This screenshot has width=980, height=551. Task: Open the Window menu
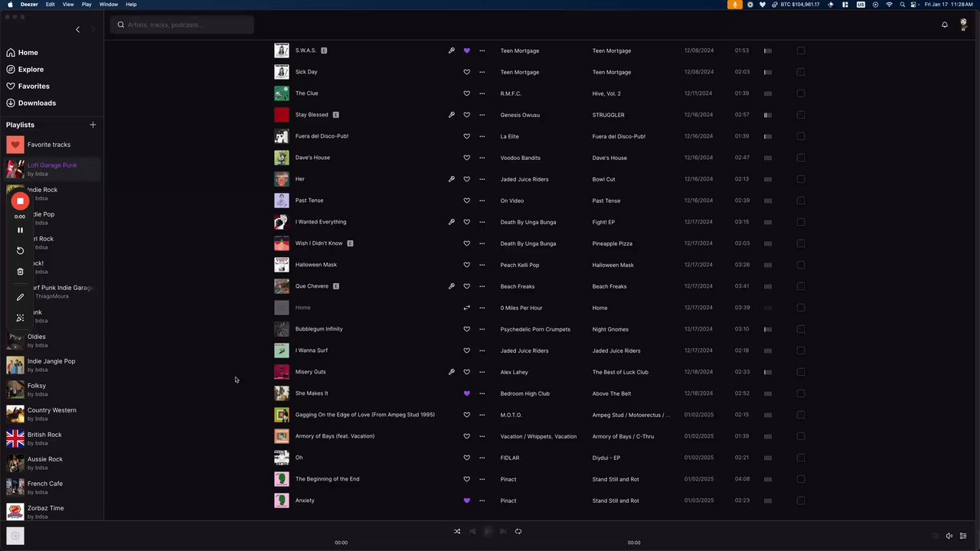pyautogui.click(x=109, y=5)
